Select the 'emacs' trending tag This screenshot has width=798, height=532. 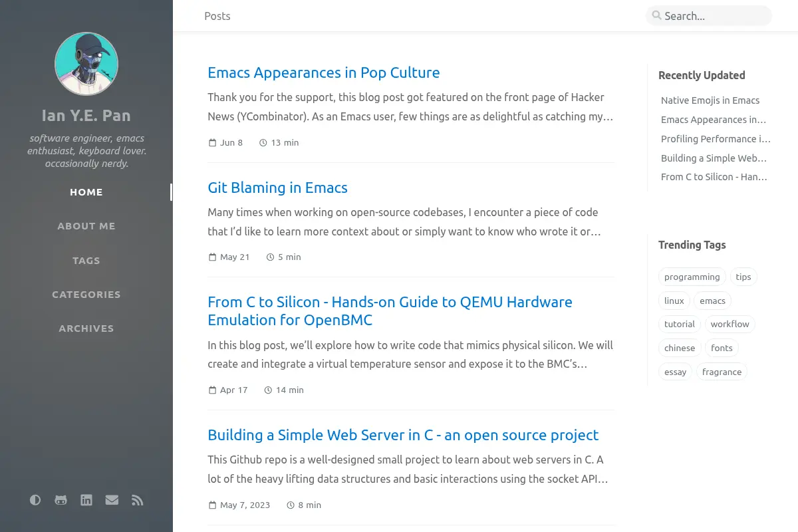713,301
